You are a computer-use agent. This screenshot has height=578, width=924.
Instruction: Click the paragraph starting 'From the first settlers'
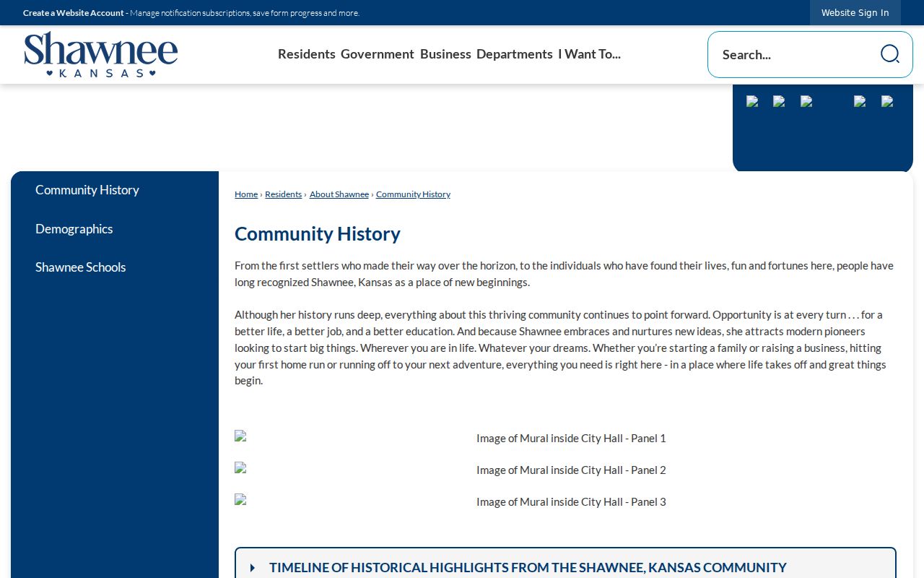tap(565, 274)
